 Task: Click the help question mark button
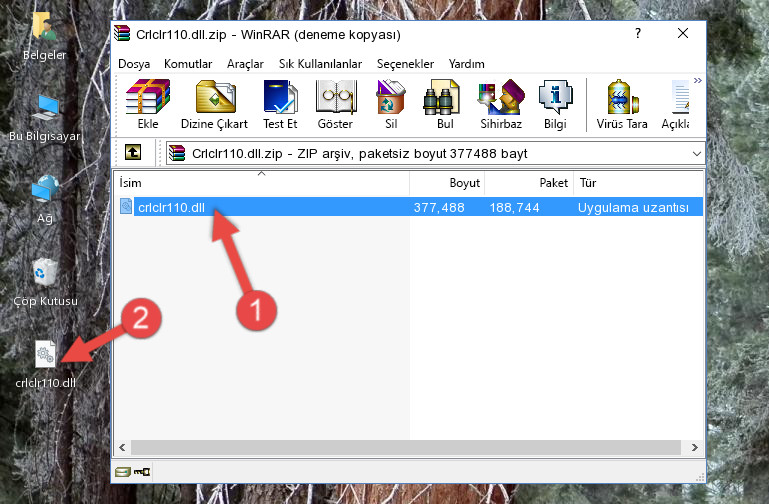pyautogui.click(x=638, y=33)
